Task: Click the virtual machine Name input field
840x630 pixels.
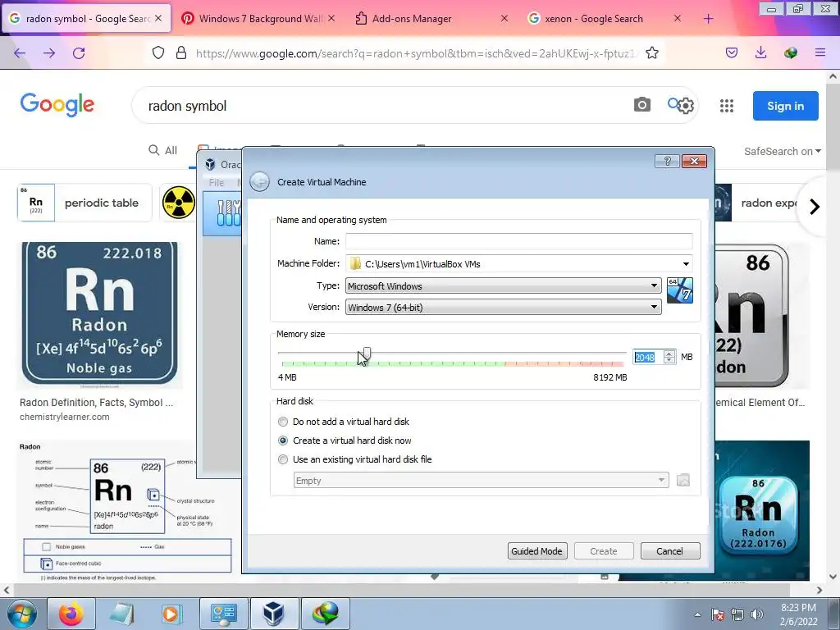Action: click(518, 241)
